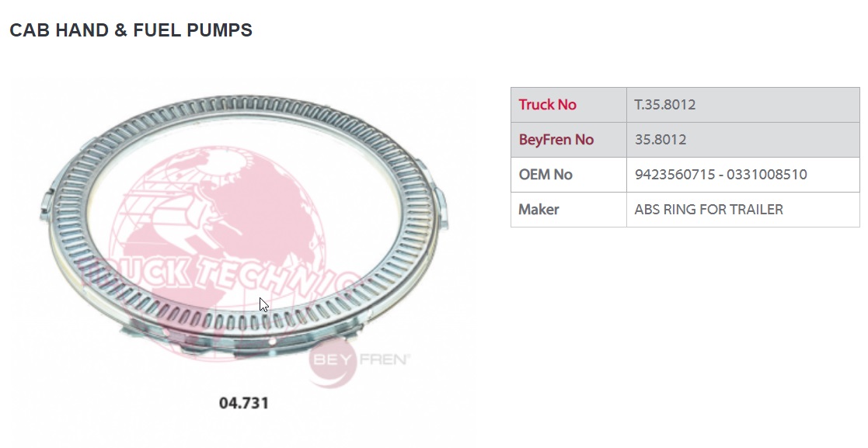Open the CAB HAND & FUEL PUMPS heading
The image size is (868, 448).
131,30
